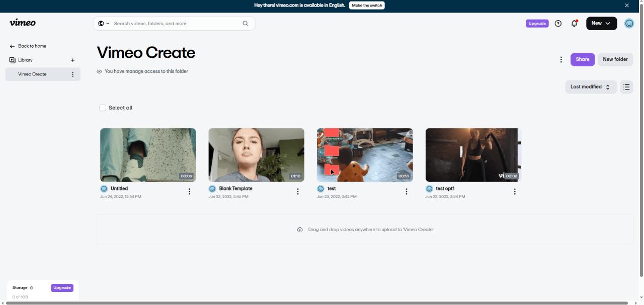Screen dimensions: 644x305
Task: Open the globe search filter icon
Action: pos(102,23)
